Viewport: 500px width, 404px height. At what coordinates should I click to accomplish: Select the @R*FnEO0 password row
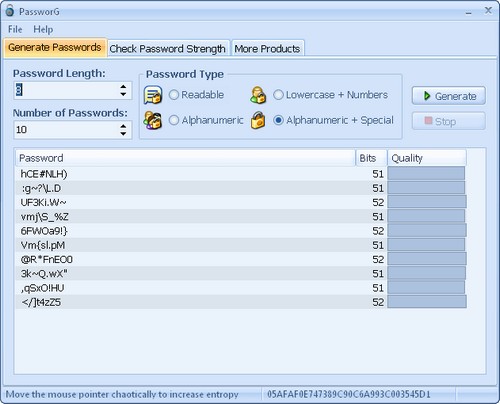tap(241, 259)
